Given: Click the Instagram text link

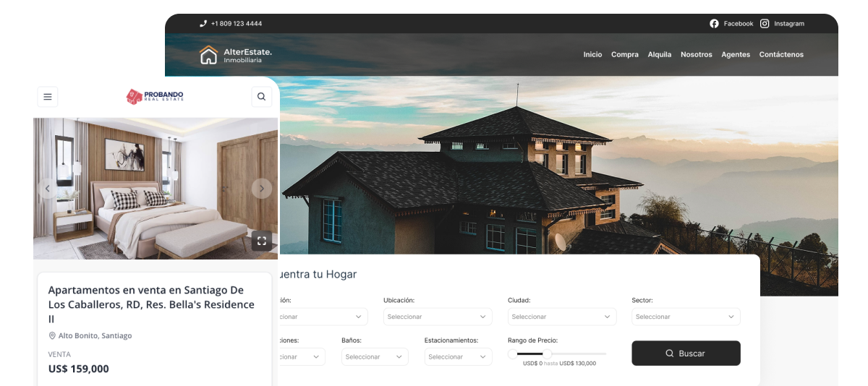Looking at the screenshot, I should (789, 24).
